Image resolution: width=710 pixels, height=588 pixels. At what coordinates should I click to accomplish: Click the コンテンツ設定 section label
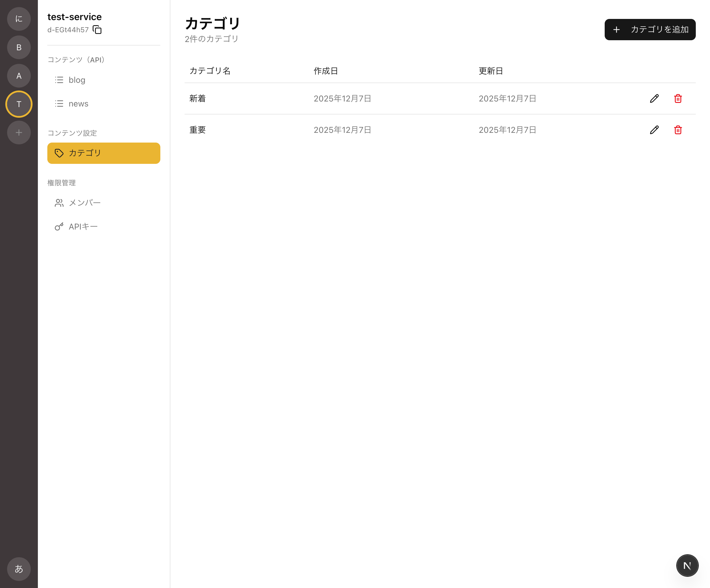coord(72,133)
